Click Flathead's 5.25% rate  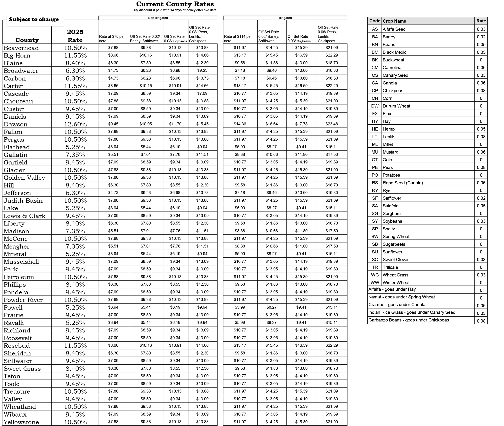tap(75, 147)
